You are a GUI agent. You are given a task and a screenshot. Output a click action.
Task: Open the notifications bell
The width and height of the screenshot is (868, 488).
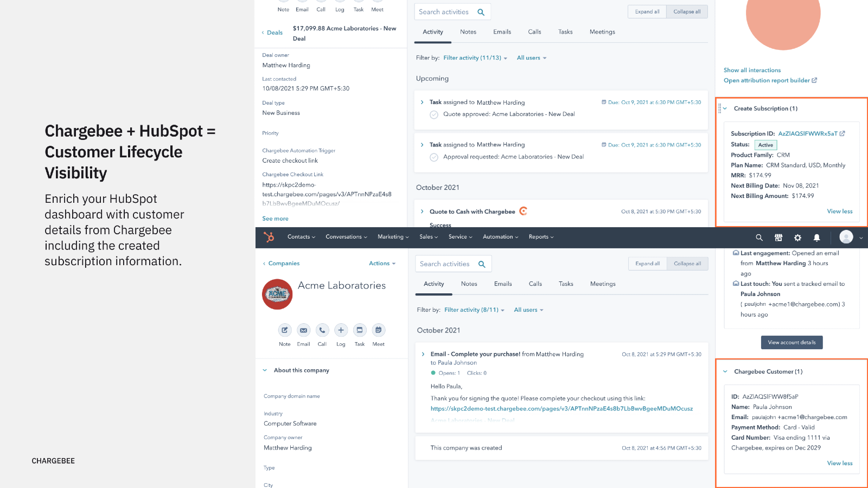click(816, 237)
